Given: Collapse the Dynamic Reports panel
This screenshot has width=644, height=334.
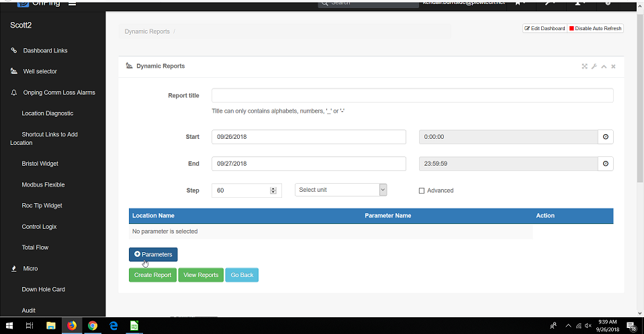Looking at the screenshot, I should (x=604, y=66).
